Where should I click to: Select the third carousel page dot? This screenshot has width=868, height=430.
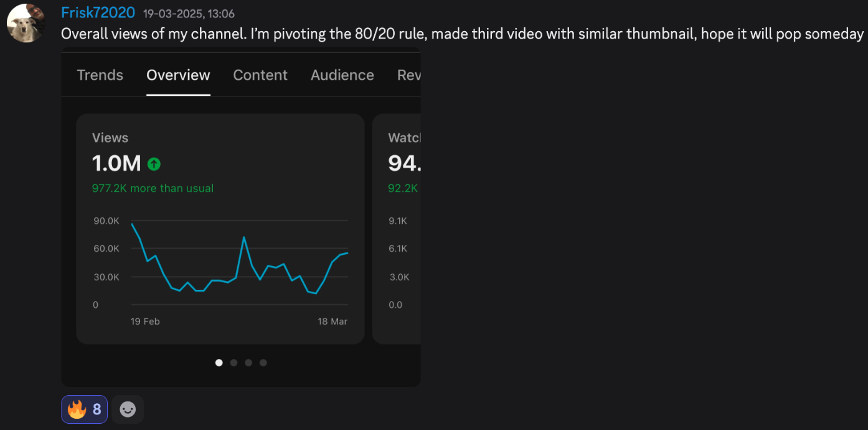point(248,363)
